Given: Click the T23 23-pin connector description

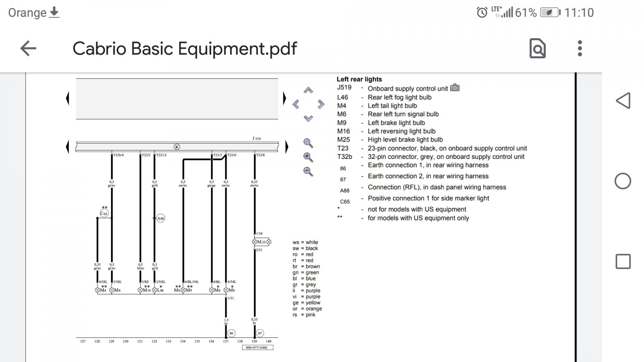Looking at the screenshot, I should point(447,148).
